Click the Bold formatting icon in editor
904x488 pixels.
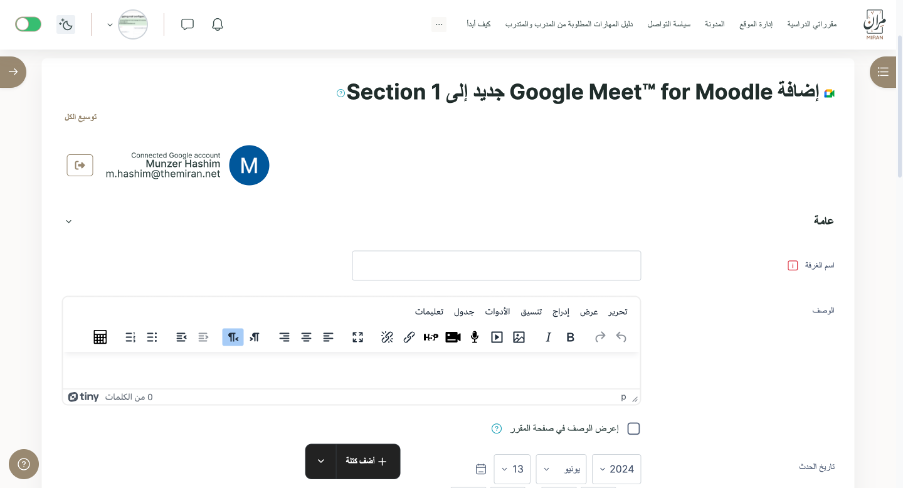click(570, 337)
